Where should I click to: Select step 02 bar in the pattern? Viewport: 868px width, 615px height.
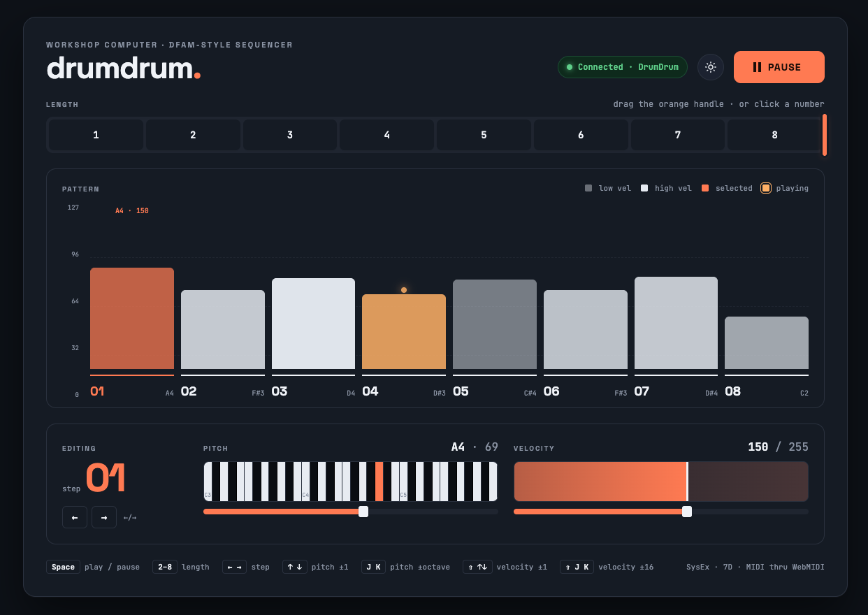(x=223, y=329)
